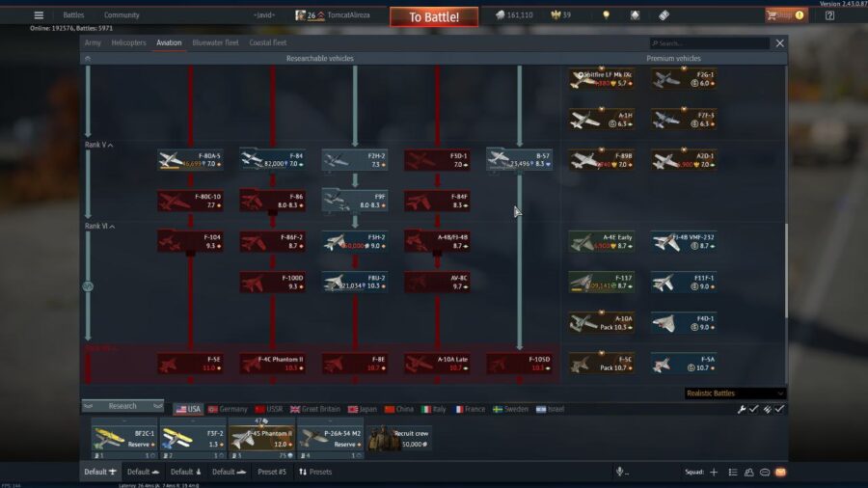Add squad member with plus icon
868x488 pixels.
(714, 472)
